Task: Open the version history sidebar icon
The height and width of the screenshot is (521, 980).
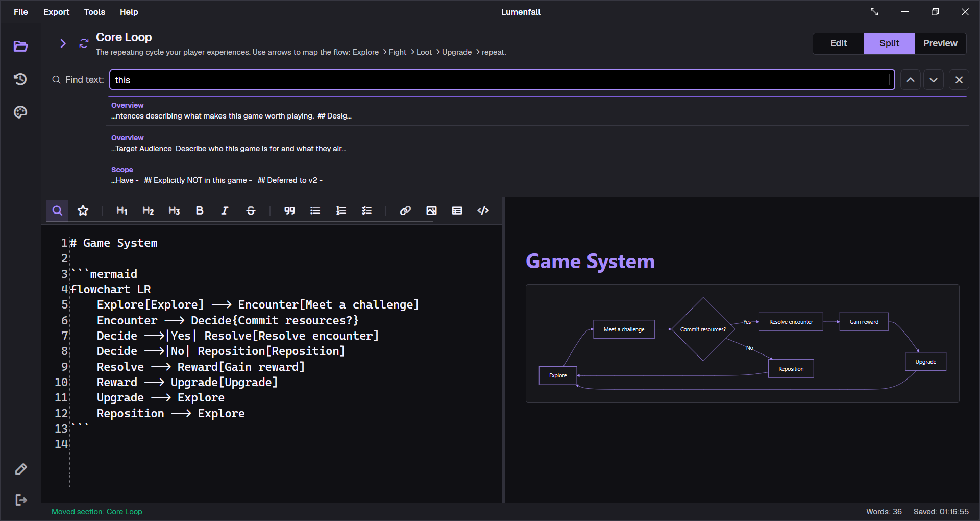Action: point(20,79)
